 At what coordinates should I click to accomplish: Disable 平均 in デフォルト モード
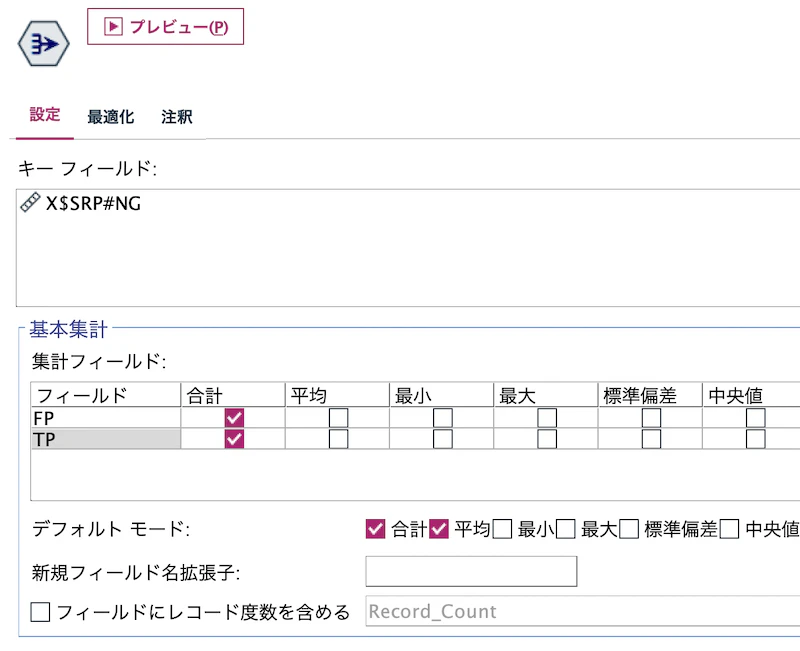438,528
